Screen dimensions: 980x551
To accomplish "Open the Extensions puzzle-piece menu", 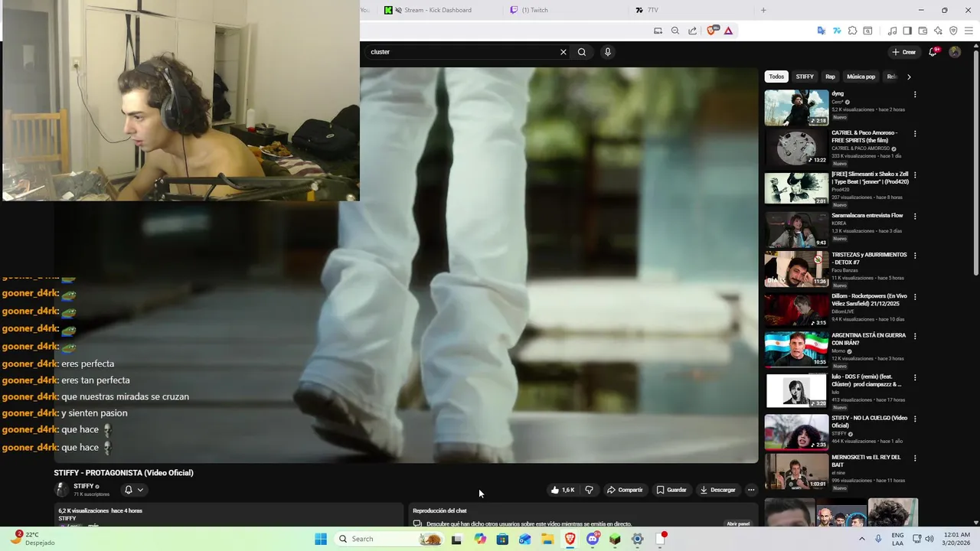I will tap(852, 31).
